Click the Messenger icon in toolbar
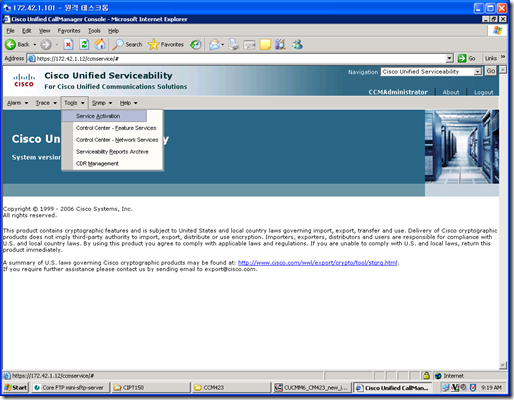514x400 pixels. (297, 44)
